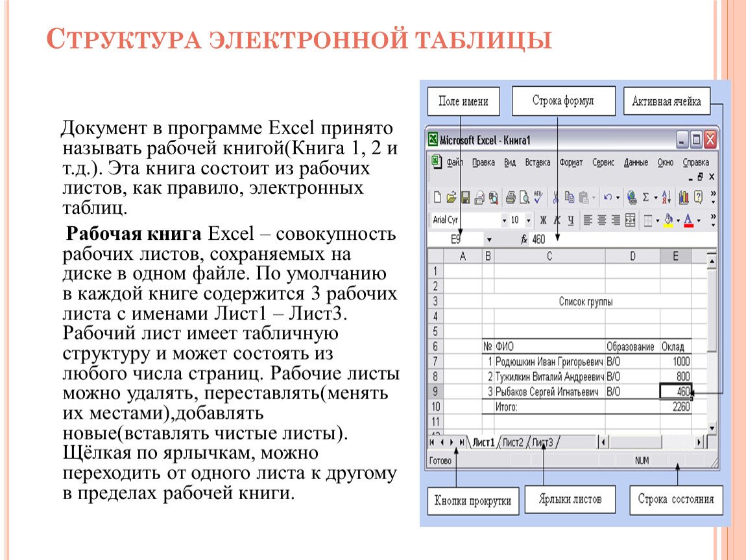Click the Sort Ascending icon
This screenshot has height=560, width=746.
coord(666,197)
